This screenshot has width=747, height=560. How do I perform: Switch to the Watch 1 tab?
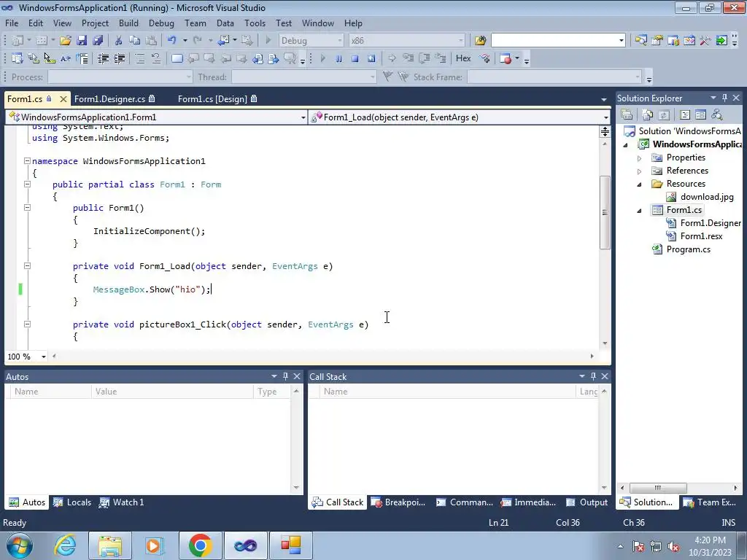click(122, 502)
